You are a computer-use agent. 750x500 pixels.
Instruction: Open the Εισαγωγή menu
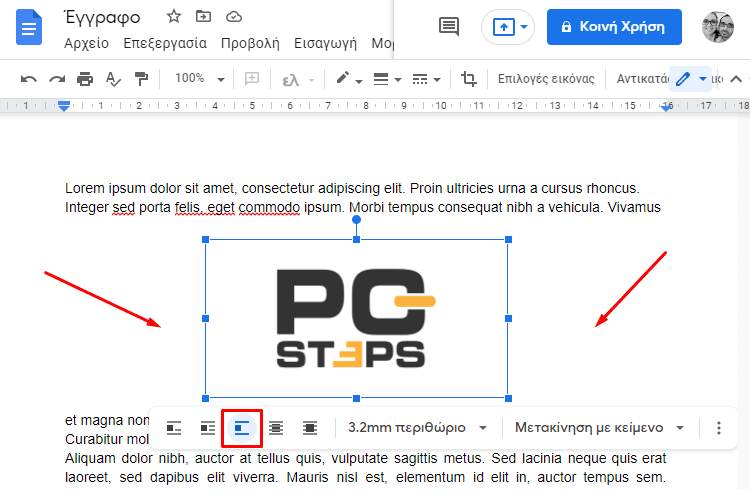click(325, 43)
